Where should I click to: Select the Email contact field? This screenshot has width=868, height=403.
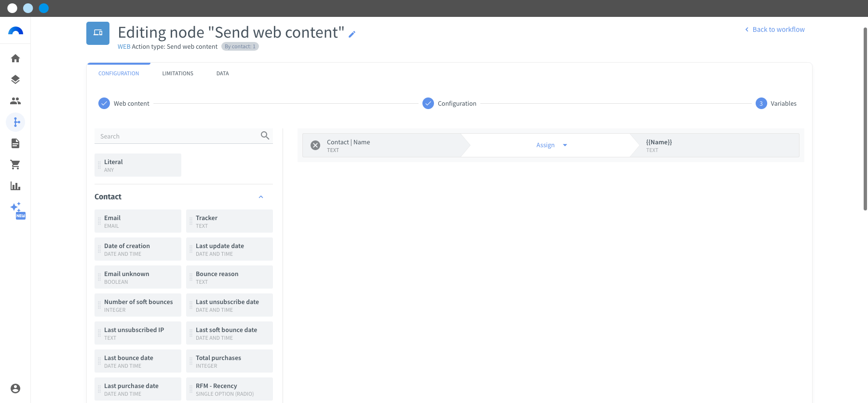(138, 221)
